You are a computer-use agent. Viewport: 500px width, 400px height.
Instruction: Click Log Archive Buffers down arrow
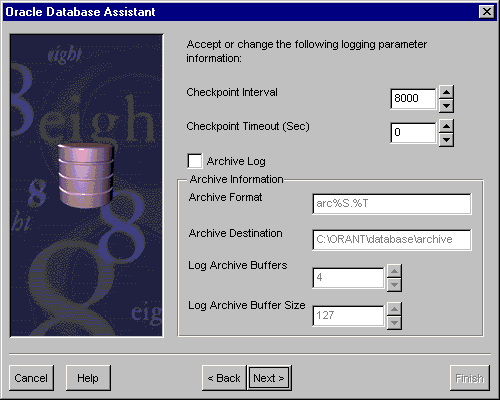click(394, 285)
